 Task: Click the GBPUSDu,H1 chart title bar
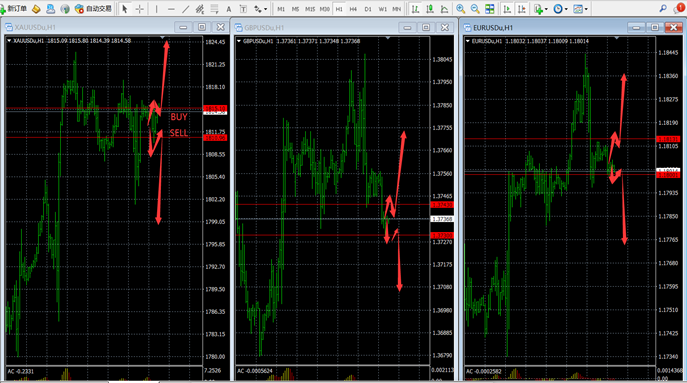pyautogui.click(x=315, y=28)
